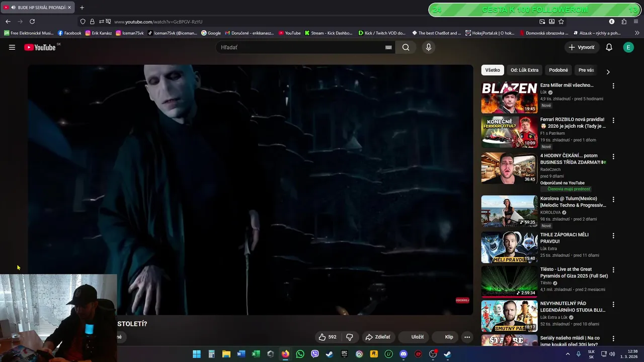
Task: Open a new browser tab
Action: click(x=82, y=8)
